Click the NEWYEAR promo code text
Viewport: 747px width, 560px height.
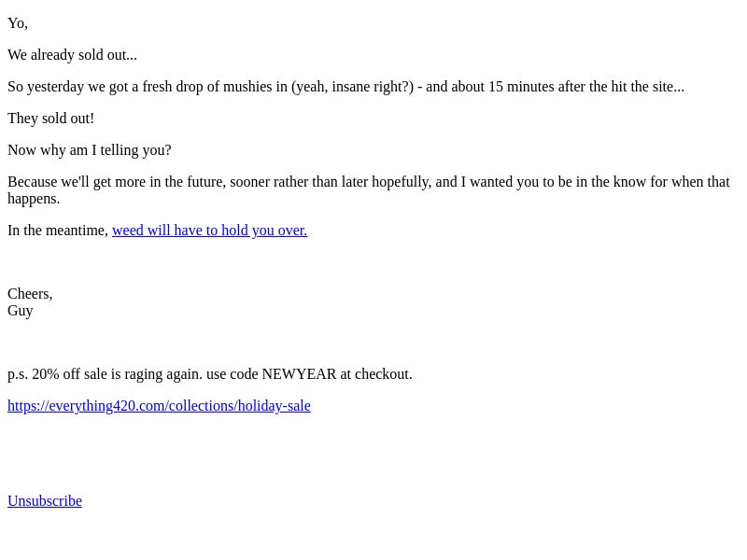(x=299, y=374)
